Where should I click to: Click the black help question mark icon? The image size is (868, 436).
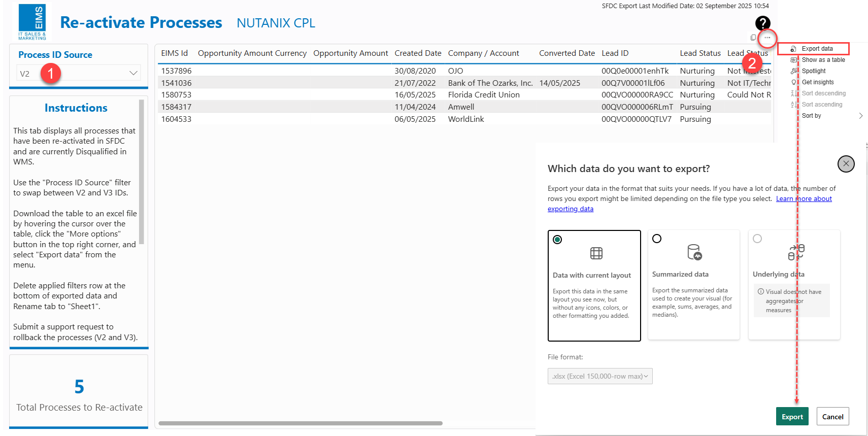pyautogui.click(x=762, y=23)
